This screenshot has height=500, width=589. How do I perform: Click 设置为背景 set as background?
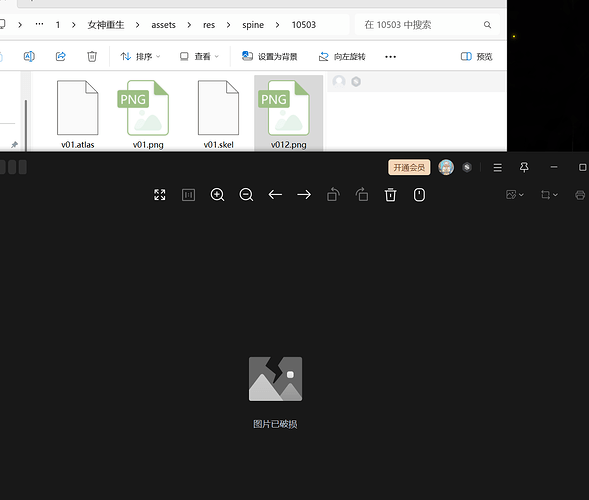270,57
